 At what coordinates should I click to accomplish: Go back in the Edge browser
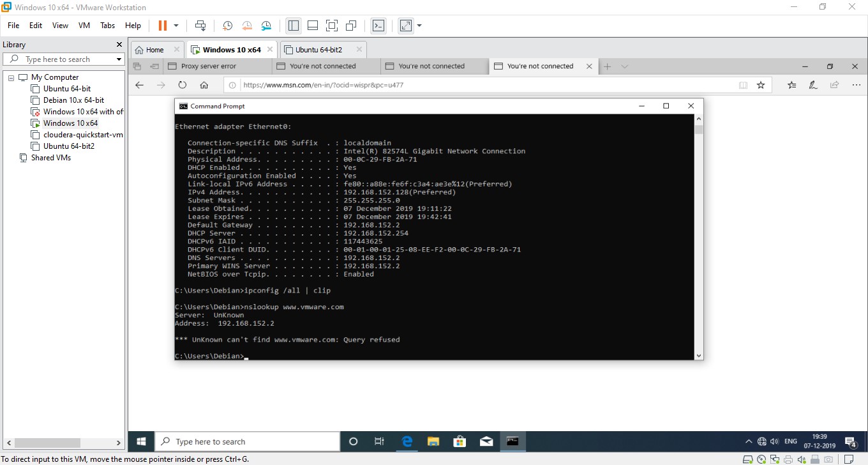tap(140, 85)
